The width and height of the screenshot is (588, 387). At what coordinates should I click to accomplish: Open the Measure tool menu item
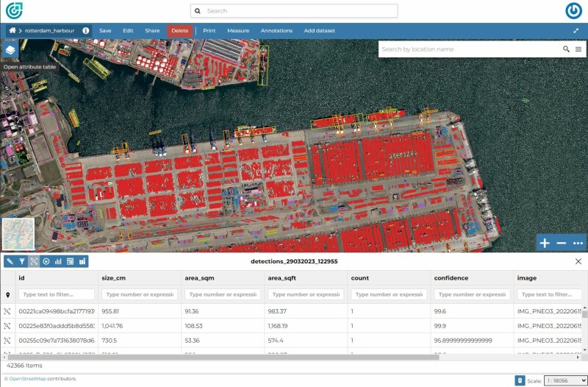[238, 31]
